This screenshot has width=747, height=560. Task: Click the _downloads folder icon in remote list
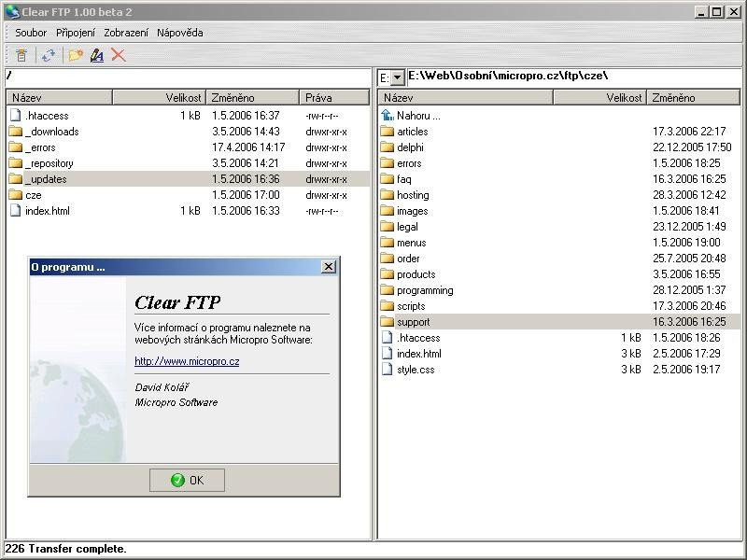click(16, 132)
